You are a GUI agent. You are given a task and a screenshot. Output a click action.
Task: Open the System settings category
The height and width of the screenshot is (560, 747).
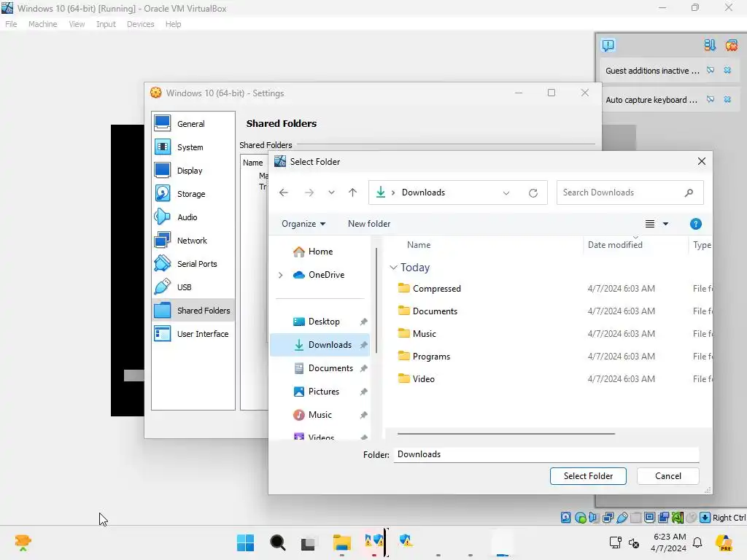coord(193,147)
